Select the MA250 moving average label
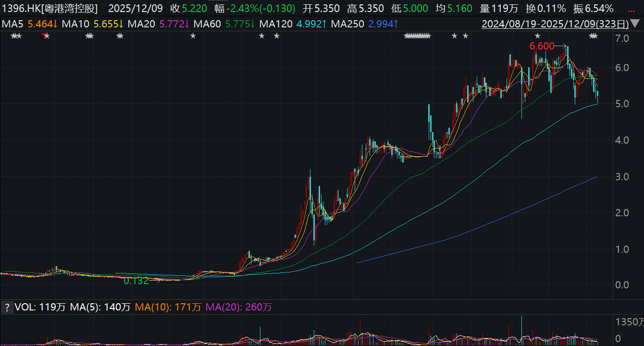Screen dimensions: 644x346 (x=347, y=24)
